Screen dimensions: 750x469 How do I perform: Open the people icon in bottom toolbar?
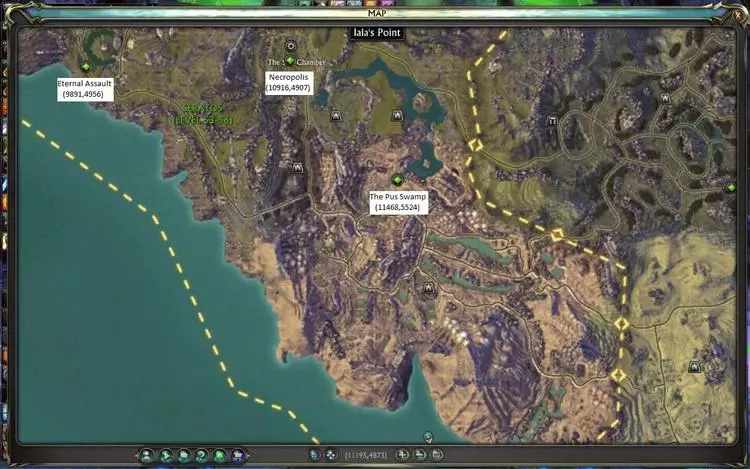(147, 455)
